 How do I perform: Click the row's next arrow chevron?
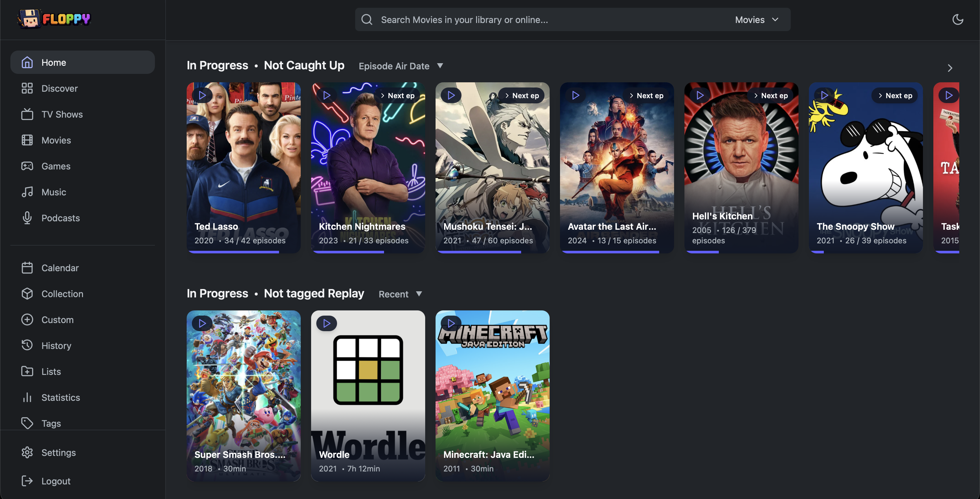click(x=950, y=68)
